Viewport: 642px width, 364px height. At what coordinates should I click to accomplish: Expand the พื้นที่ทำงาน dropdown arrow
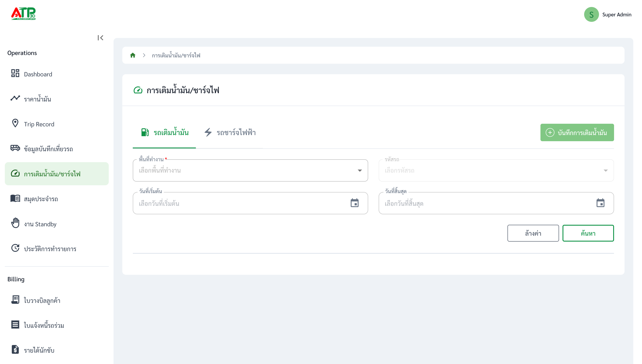pyautogui.click(x=360, y=170)
